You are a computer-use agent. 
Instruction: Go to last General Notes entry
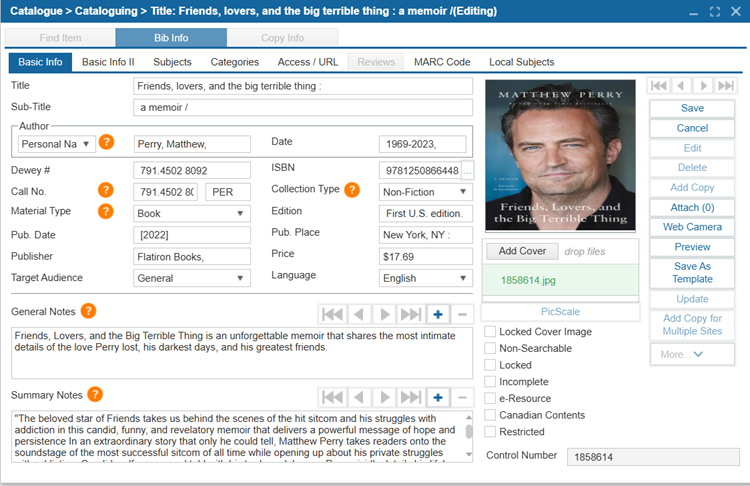[410, 314]
